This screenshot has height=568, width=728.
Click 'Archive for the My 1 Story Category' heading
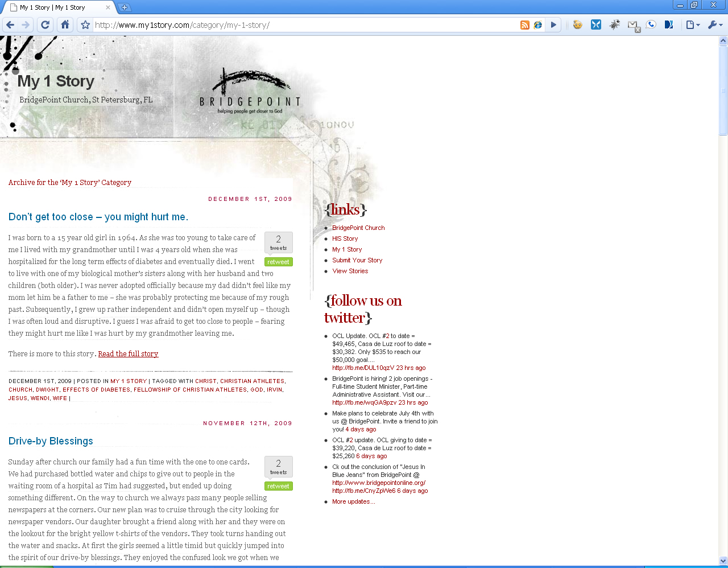coord(70,183)
